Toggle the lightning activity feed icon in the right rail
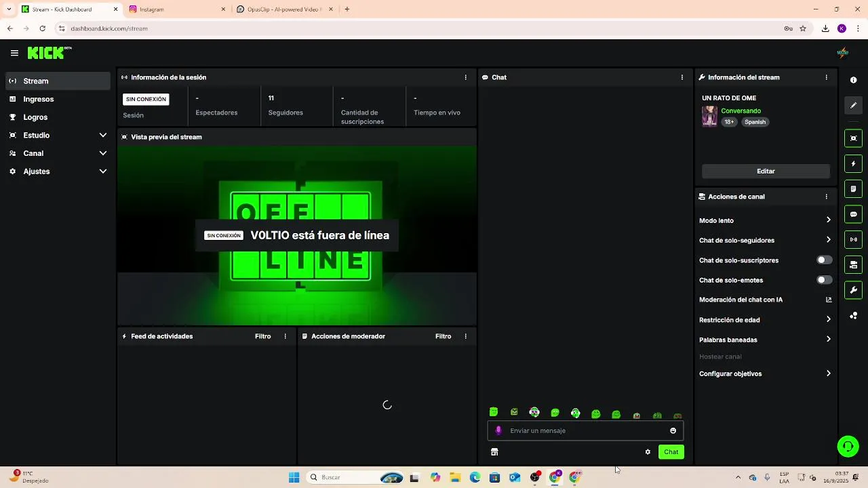868x488 pixels. click(x=853, y=163)
